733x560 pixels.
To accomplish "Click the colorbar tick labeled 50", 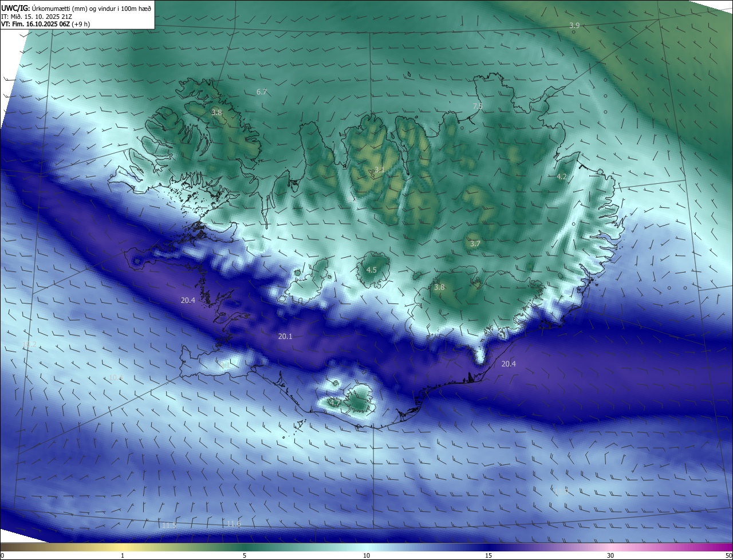I will click(728, 555).
